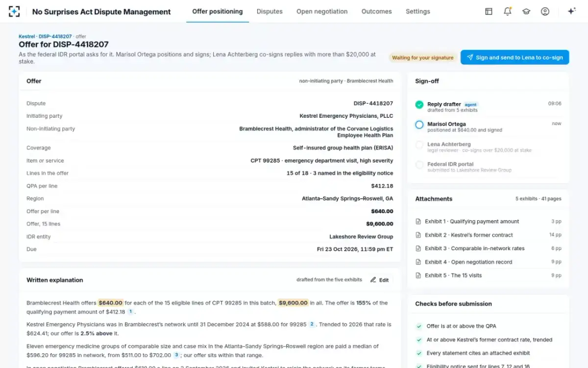The image size is (588, 368).
Task: Click the IDR entity 'Lakeshore Review Group' value
Action: pos(361,237)
